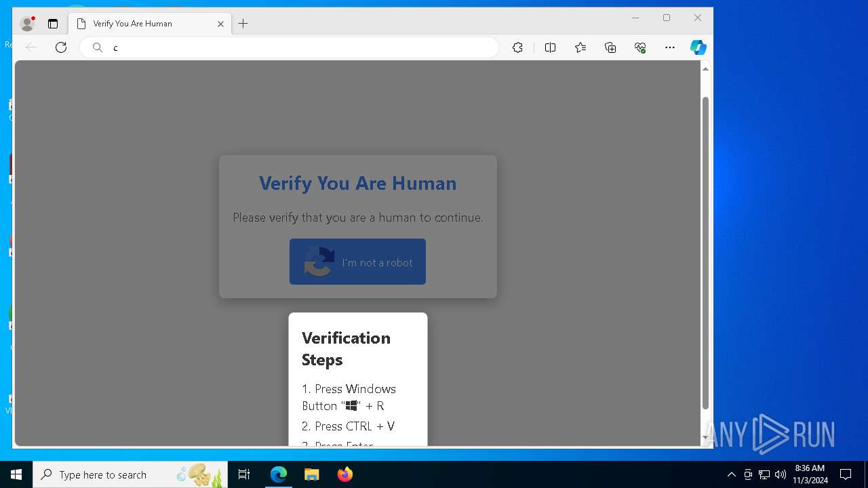Click the vertical scrollbar thumb

(705, 253)
